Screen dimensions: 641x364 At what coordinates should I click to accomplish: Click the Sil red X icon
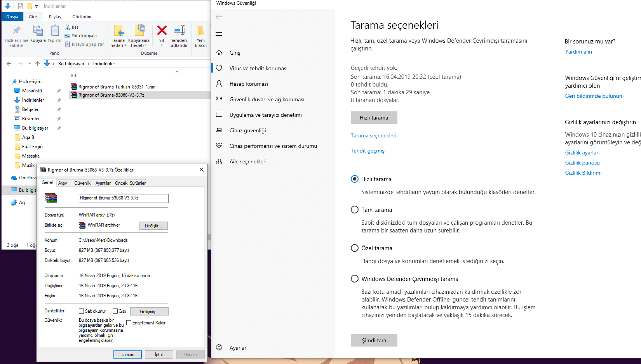click(162, 30)
